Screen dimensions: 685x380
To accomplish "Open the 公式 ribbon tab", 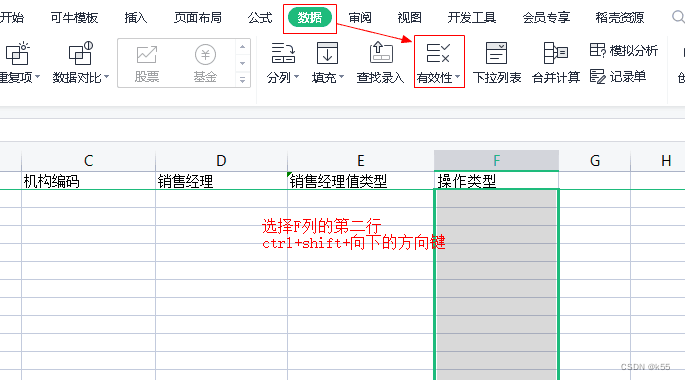I will click(259, 18).
